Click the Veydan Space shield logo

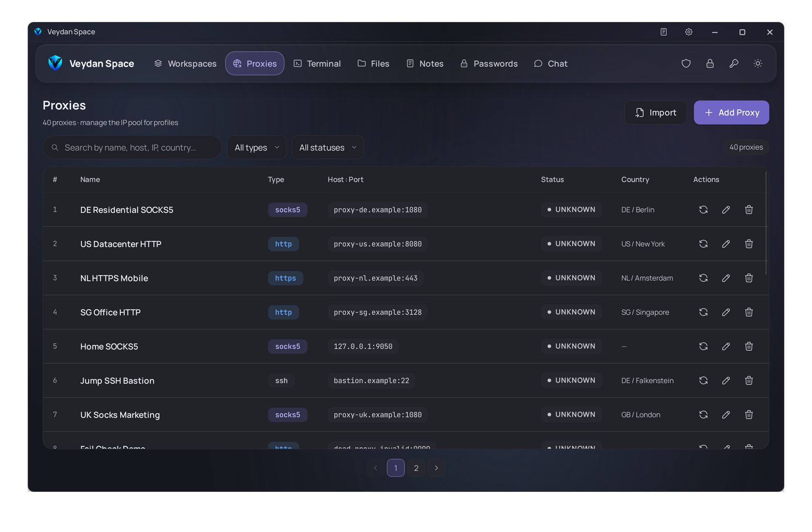coord(55,63)
